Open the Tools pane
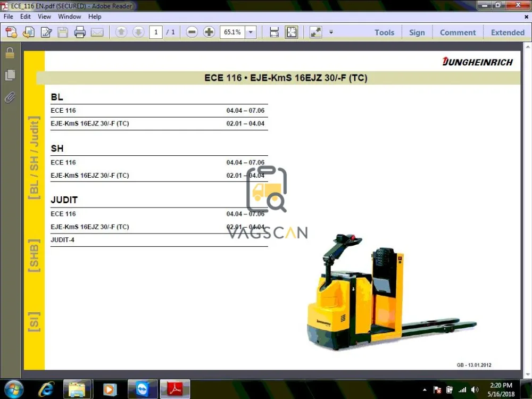 coord(384,32)
